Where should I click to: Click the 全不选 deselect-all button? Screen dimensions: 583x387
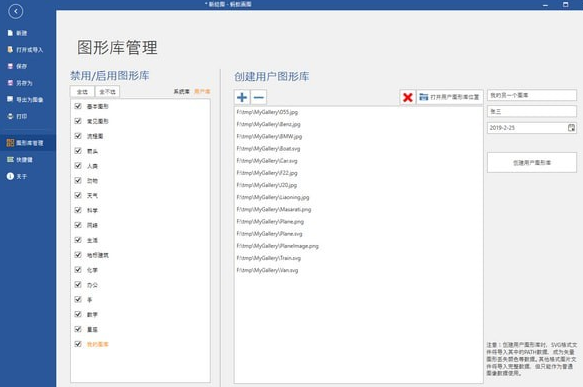click(x=107, y=91)
